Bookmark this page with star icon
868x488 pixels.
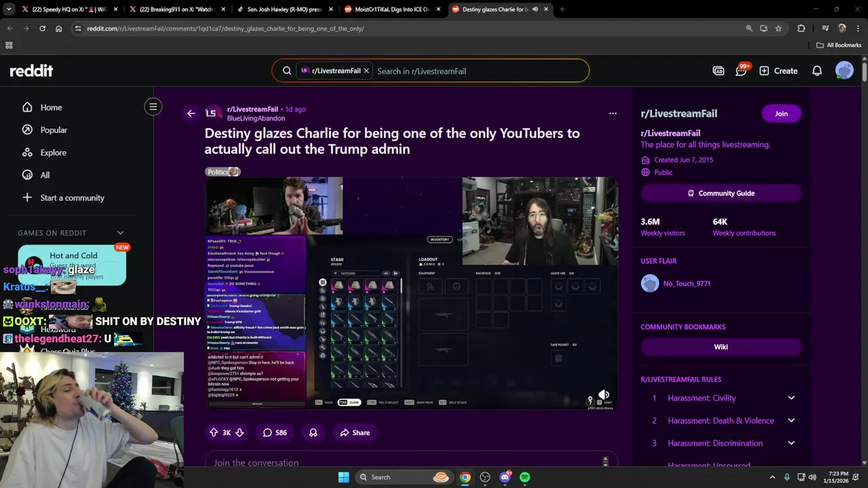778,28
